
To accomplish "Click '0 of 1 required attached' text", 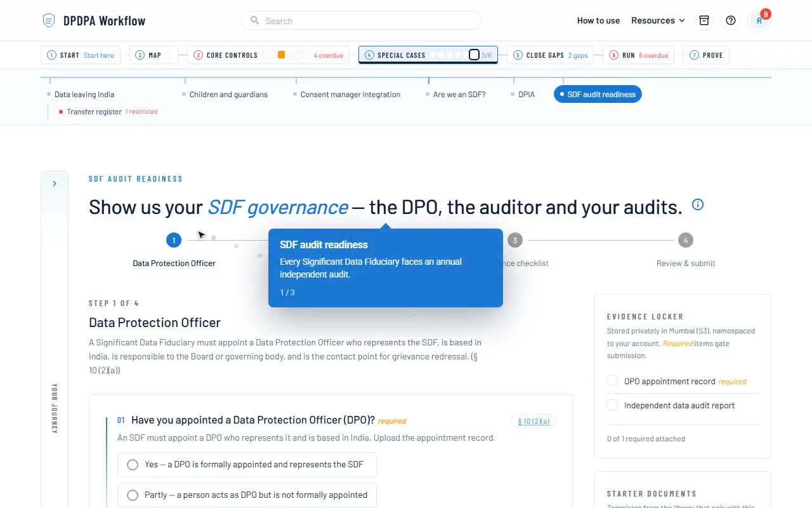I will 646,439.
